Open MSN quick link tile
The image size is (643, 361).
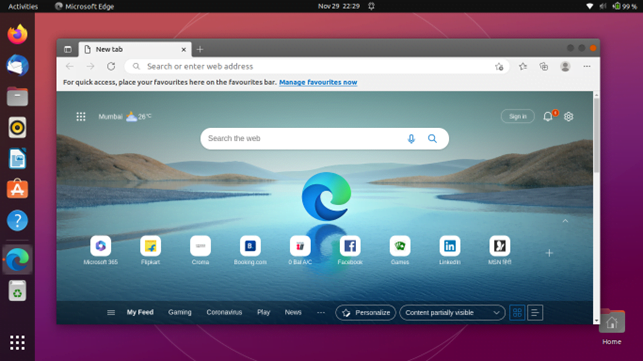[499, 250]
